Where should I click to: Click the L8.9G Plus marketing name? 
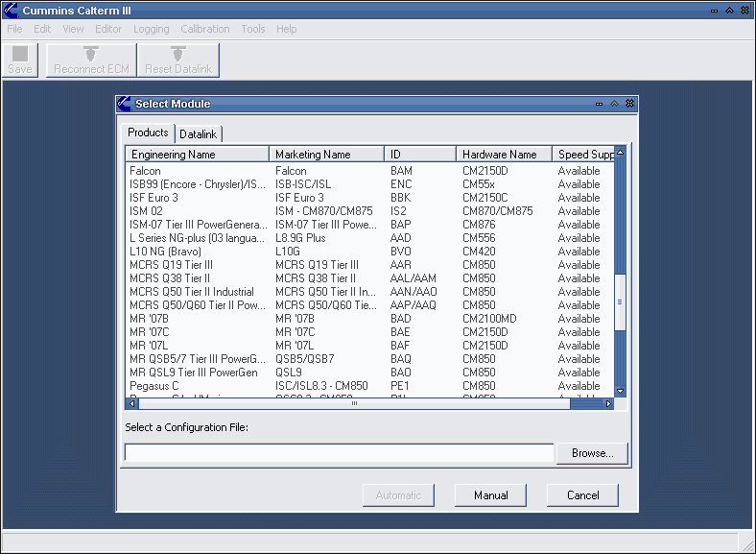[x=300, y=238]
